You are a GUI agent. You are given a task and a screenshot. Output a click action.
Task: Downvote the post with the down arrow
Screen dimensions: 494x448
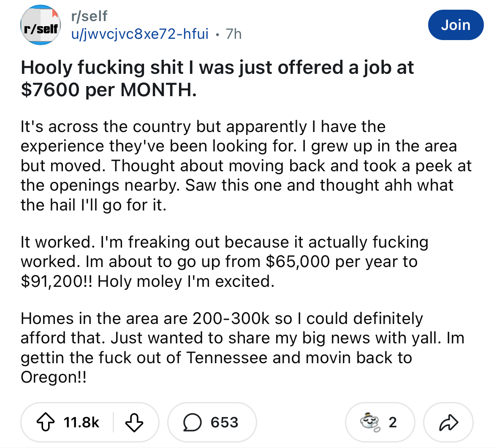(134, 422)
